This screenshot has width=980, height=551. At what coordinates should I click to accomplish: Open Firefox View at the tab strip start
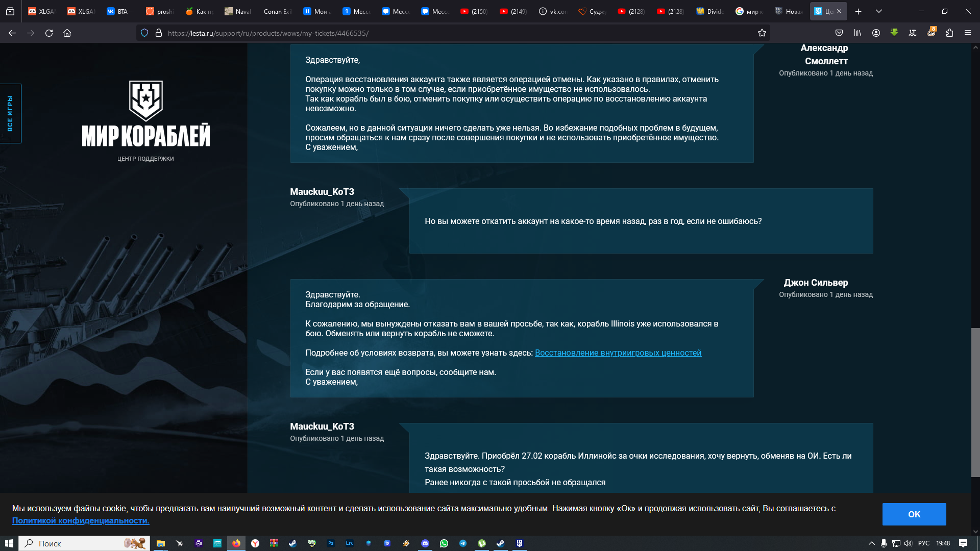point(10,11)
